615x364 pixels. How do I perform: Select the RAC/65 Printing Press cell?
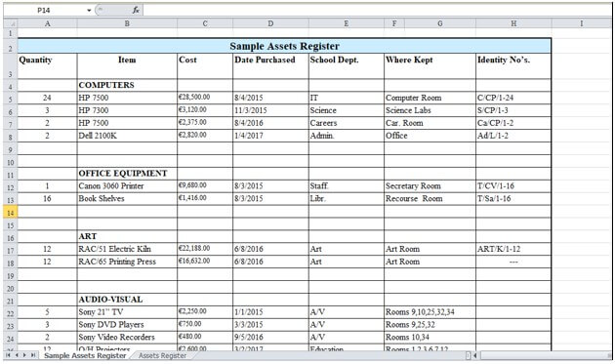coord(127,262)
